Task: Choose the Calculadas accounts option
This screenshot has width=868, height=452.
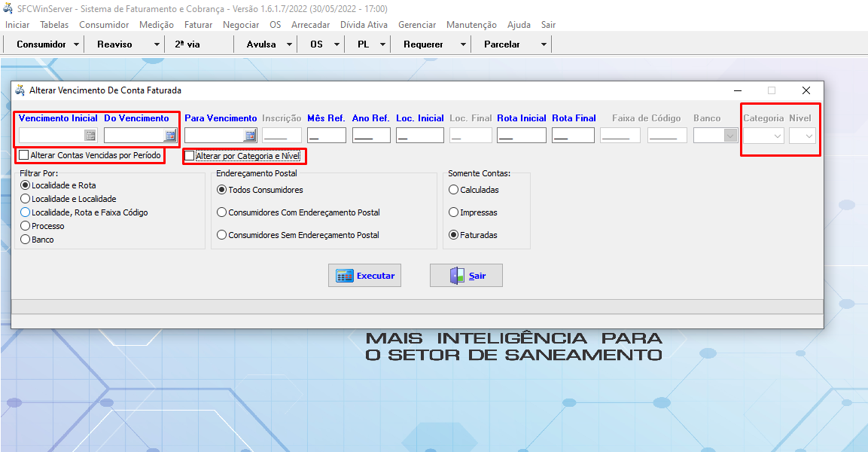Action: (x=453, y=190)
